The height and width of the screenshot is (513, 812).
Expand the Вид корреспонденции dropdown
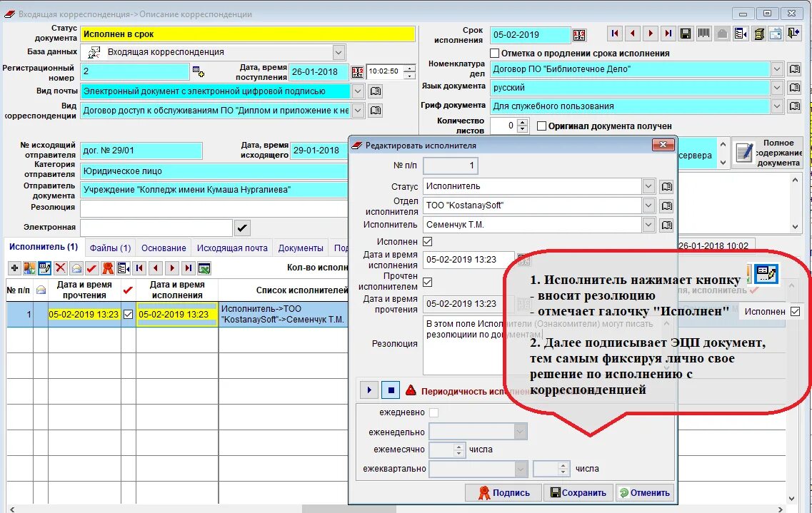point(357,110)
